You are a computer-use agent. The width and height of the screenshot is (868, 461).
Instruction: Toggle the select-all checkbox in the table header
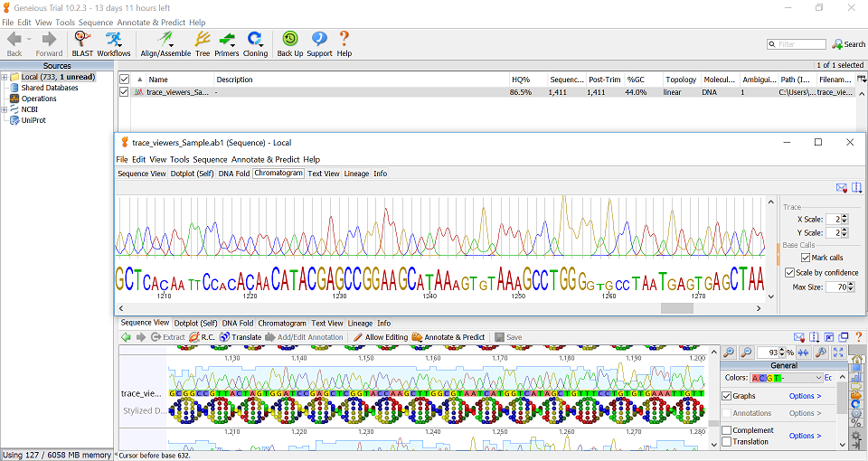124,80
